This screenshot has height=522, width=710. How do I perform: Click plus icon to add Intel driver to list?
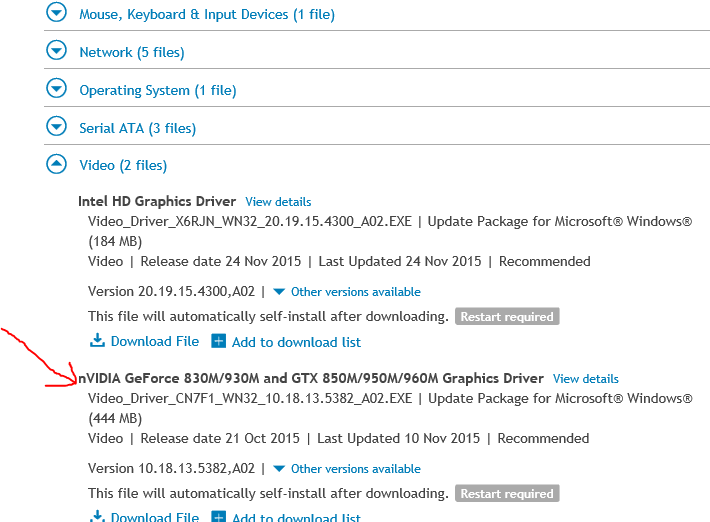point(219,341)
